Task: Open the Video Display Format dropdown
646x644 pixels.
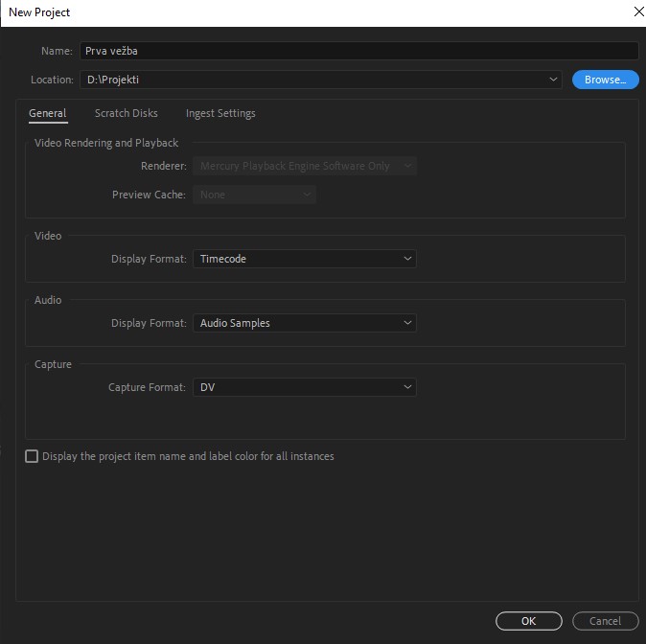Action: [305, 259]
